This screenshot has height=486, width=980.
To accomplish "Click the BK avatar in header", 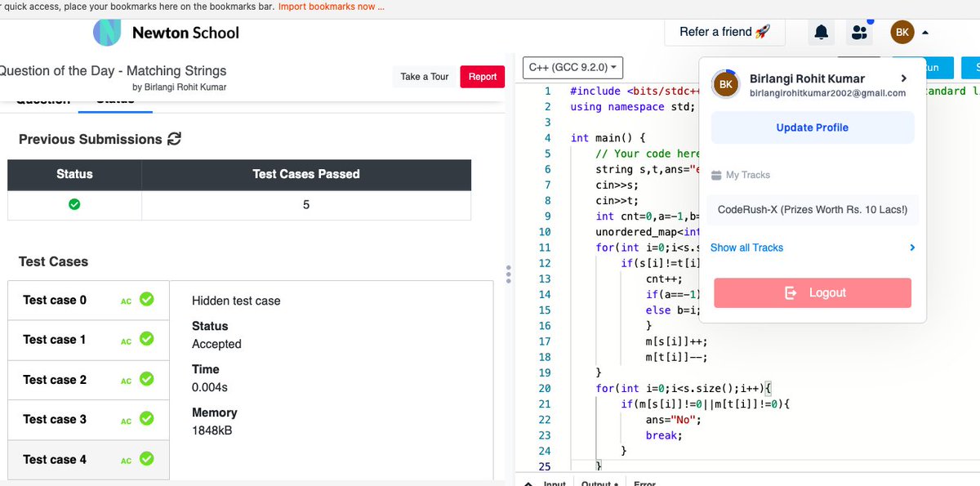I will click(x=902, y=33).
